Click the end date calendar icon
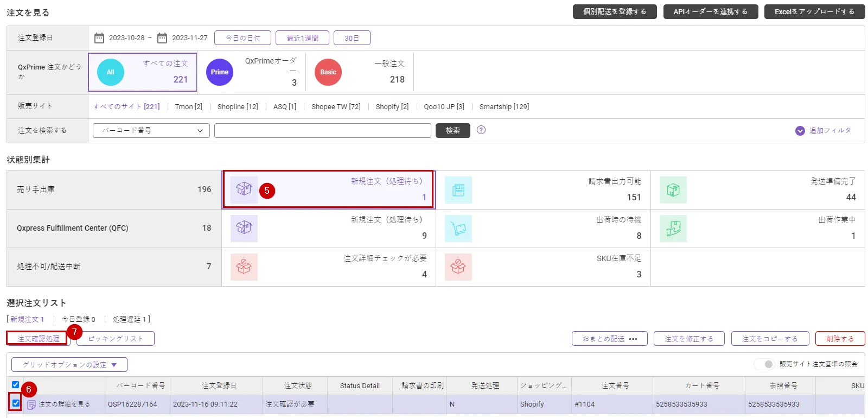Viewport: 868px width, 418px height. 162,38
